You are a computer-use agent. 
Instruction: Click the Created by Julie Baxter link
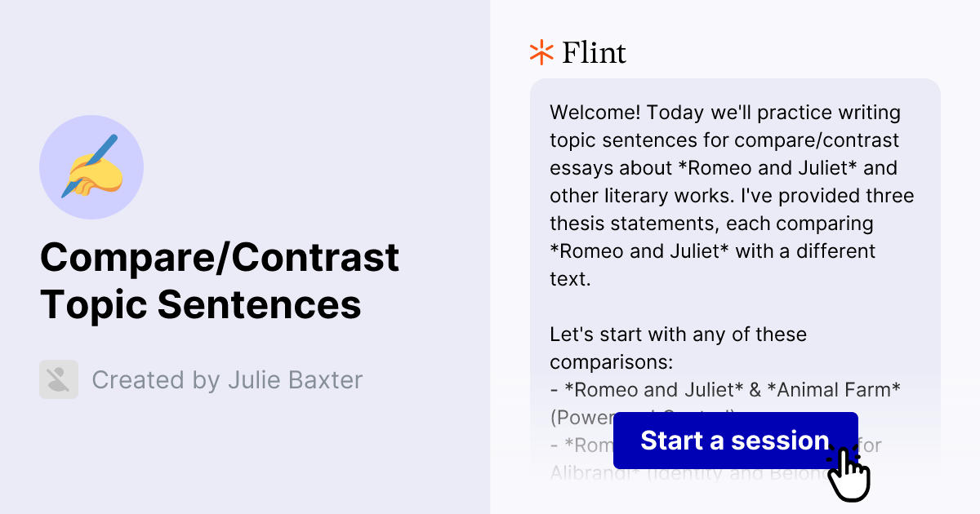[x=228, y=379]
